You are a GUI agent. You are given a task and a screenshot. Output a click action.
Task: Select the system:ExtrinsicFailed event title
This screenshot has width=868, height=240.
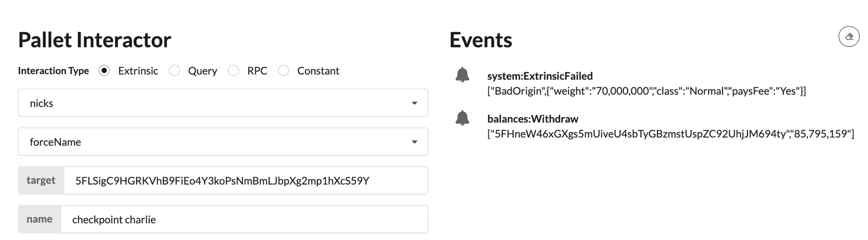coord(540,76)
